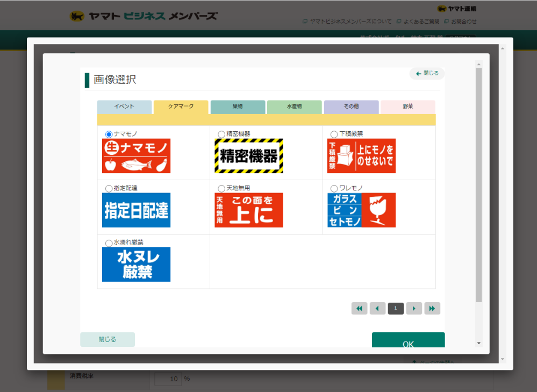Click the outer frame scrollbar up arrow

click(x=503, y=48)
